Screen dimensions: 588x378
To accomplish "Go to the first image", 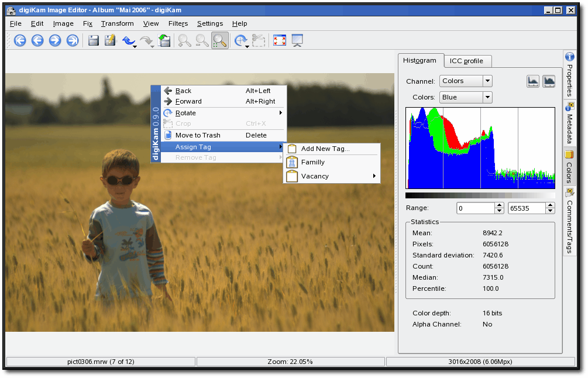I will [x=20, y=40].
